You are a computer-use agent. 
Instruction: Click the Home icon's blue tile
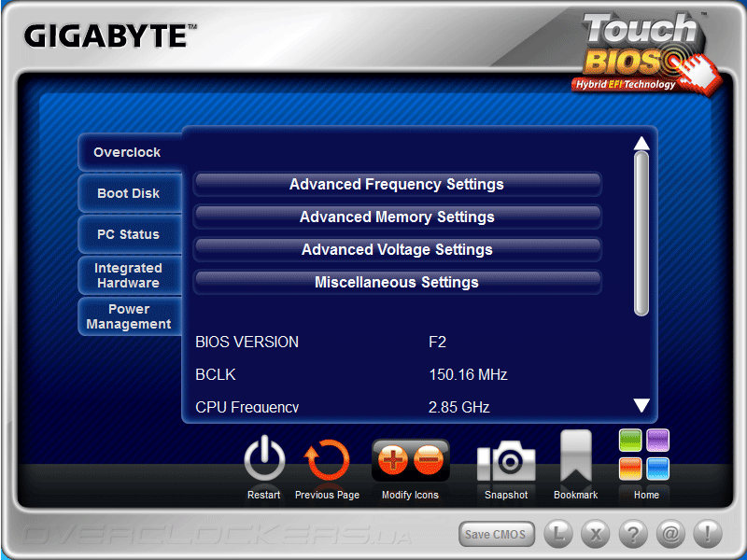click(658, 469)
